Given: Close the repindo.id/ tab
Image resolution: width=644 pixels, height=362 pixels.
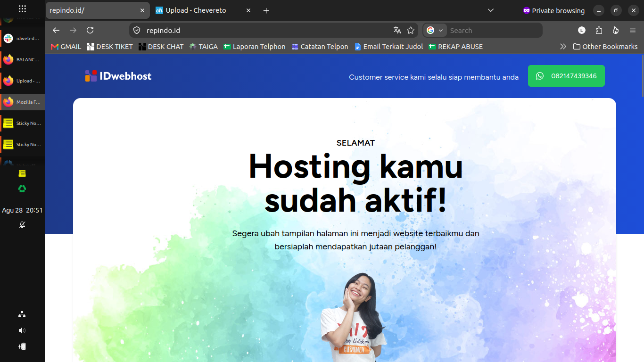Looking at the screenshot, I should [x=142, y=10].
